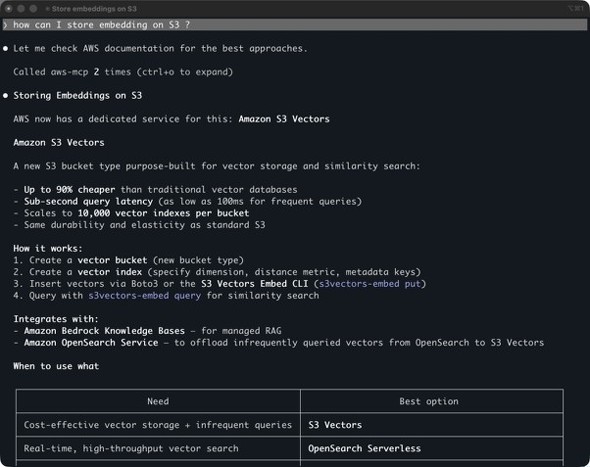Click the 'Need' table column header

158,401
